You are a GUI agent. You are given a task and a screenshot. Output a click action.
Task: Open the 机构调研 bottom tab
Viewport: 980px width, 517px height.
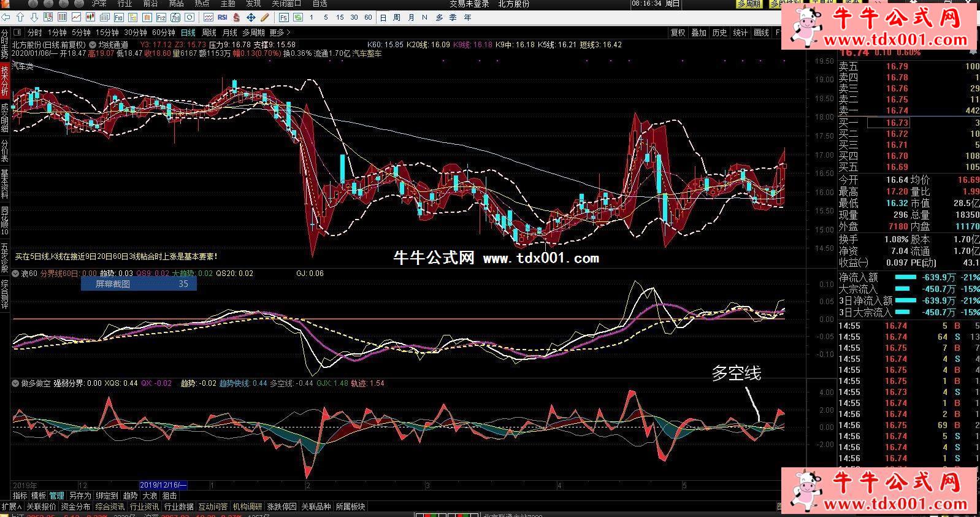tap(247, 507)
